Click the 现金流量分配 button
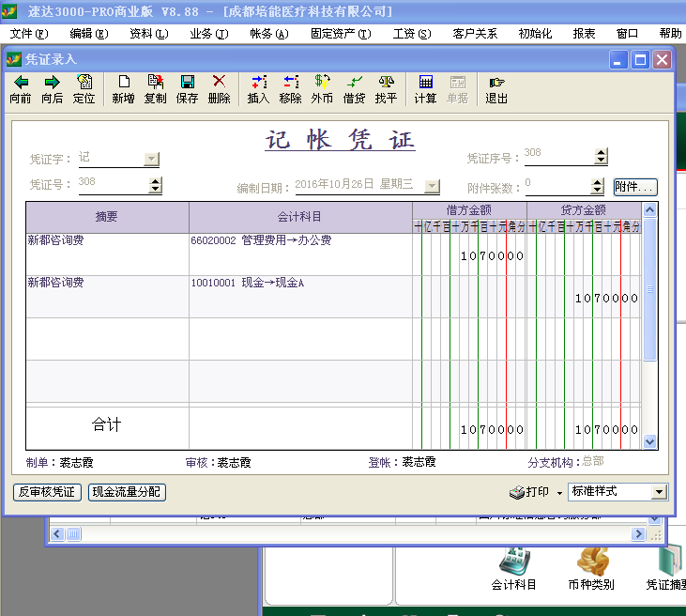Viewport: 686px width, 616px height. tap(127, 492)
